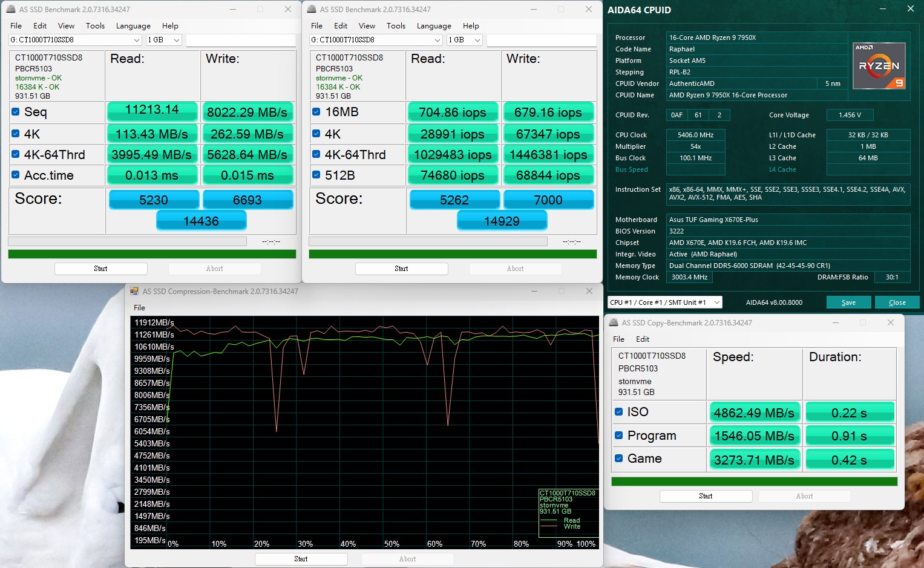Click the AS SSD Compression-Benchmark window icon
The width and height of the screenshot is (924, 568).
click(x=134, y=291)
